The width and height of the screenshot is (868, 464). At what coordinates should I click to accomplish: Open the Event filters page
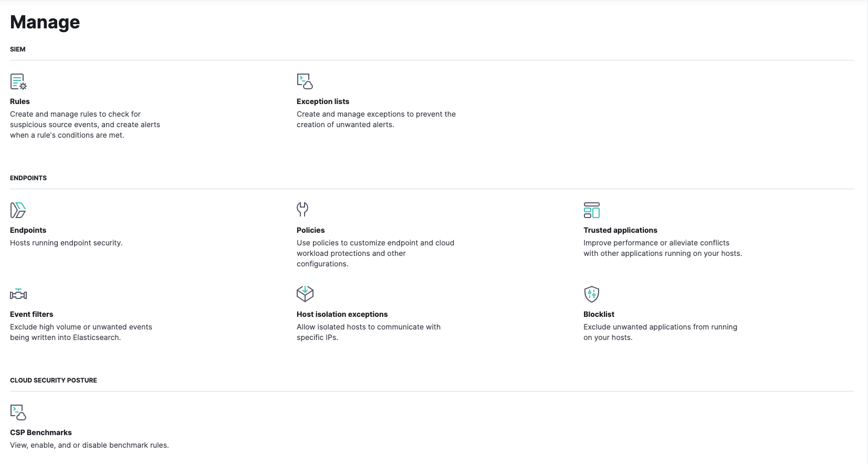pos(32,314)
